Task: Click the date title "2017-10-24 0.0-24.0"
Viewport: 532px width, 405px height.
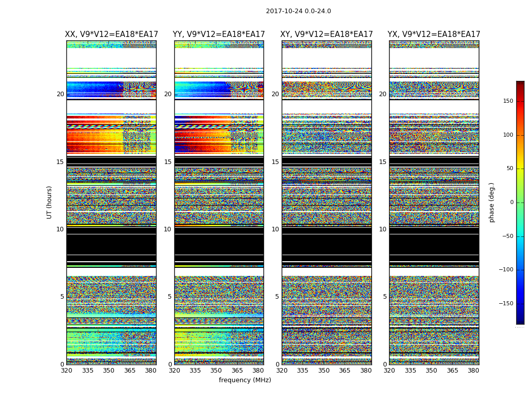Action: (x=298, y=11)
